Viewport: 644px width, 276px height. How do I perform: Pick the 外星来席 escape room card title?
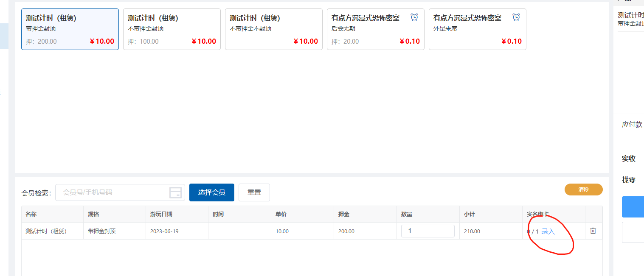coord(467,18)
